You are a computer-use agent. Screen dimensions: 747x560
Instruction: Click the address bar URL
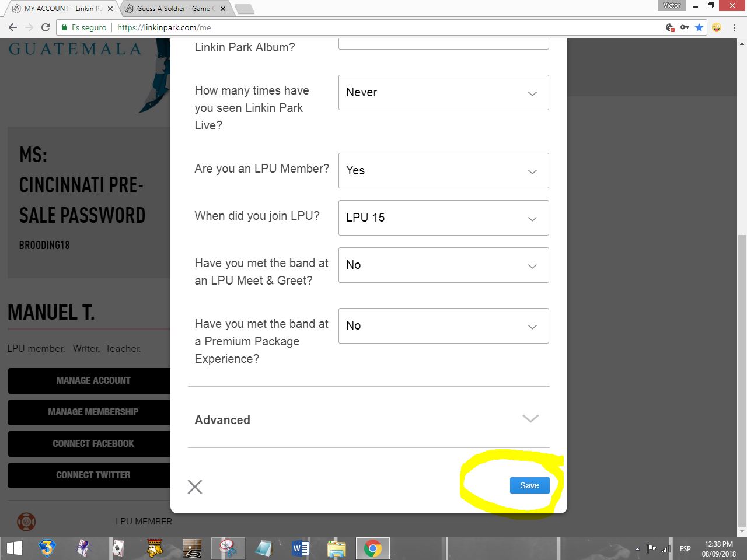pos(164,27)
